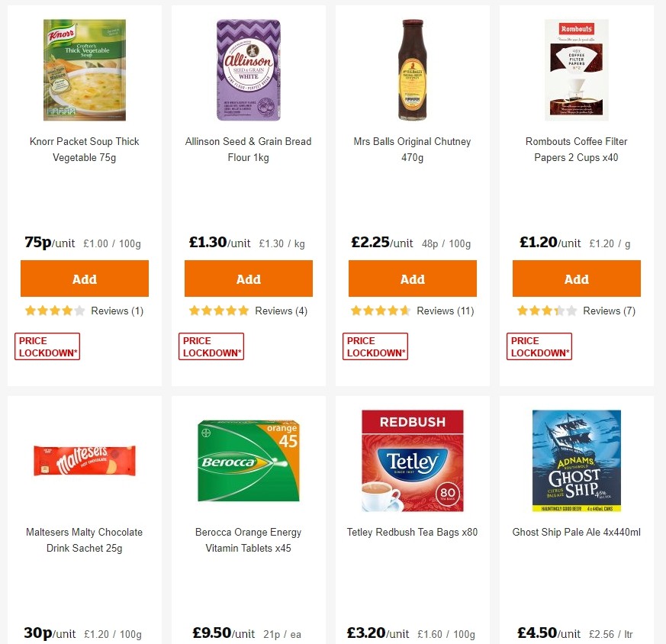This screenshot has width=666, height=644.
Task: View the Allinson Seed & Grain flour image
Action: 248,69
